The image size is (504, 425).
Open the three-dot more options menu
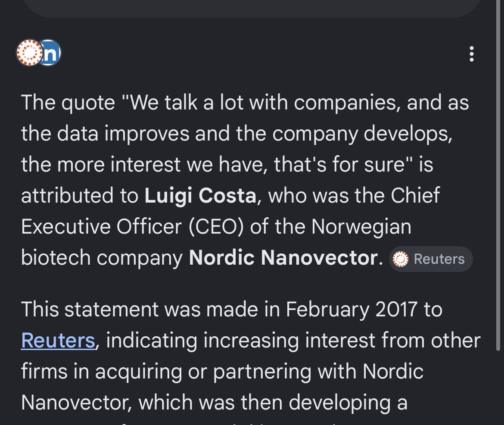click(x=472, y=54)
